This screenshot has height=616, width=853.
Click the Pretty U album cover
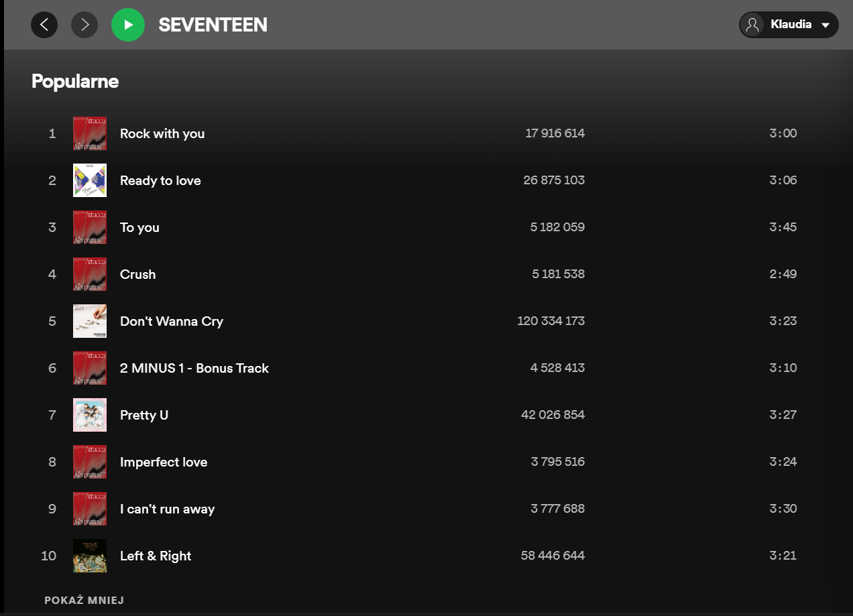click(x=90, y=415)
